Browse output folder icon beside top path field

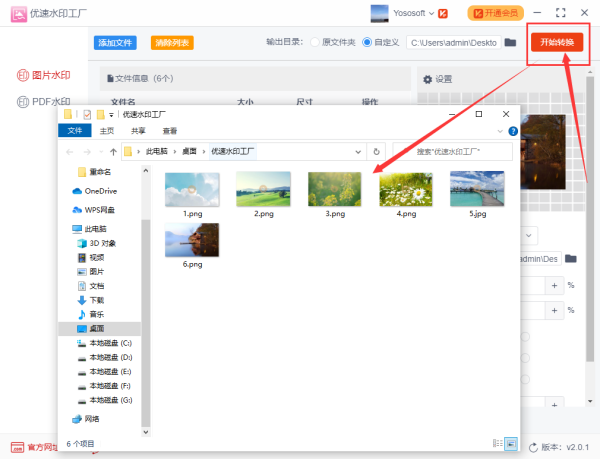click(510, 42)
